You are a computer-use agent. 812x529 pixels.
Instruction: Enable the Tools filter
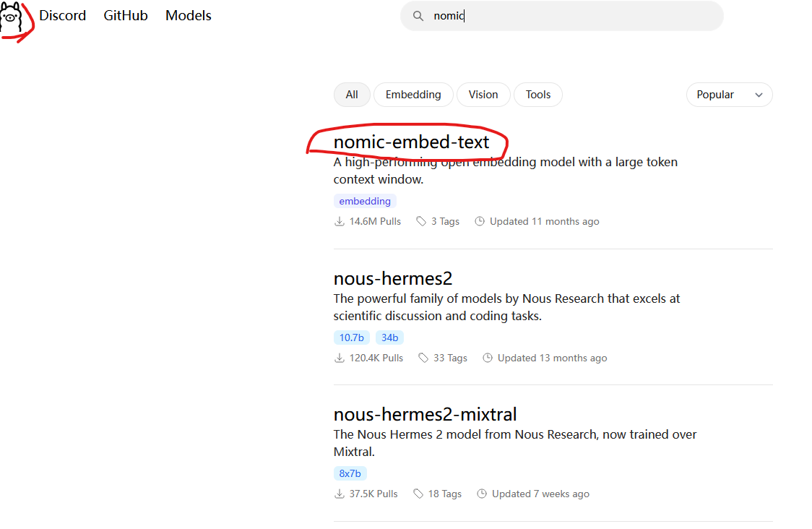point(538,95)
